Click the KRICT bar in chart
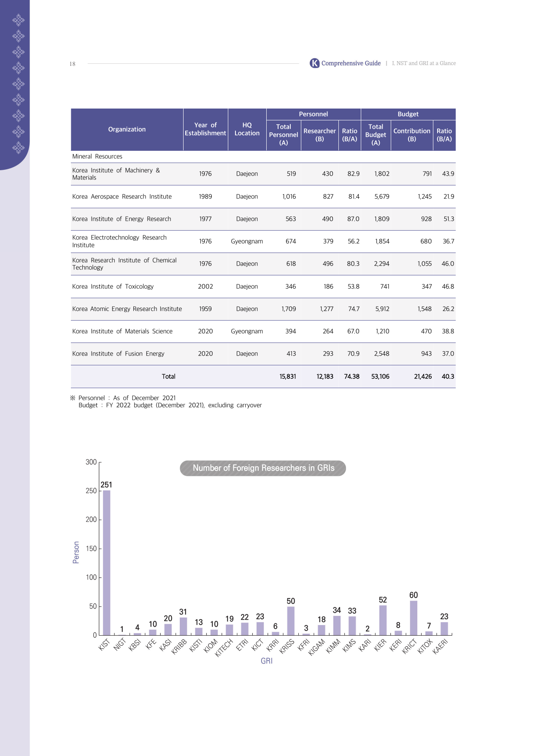The image size is (538, 756). coord(414,618)
